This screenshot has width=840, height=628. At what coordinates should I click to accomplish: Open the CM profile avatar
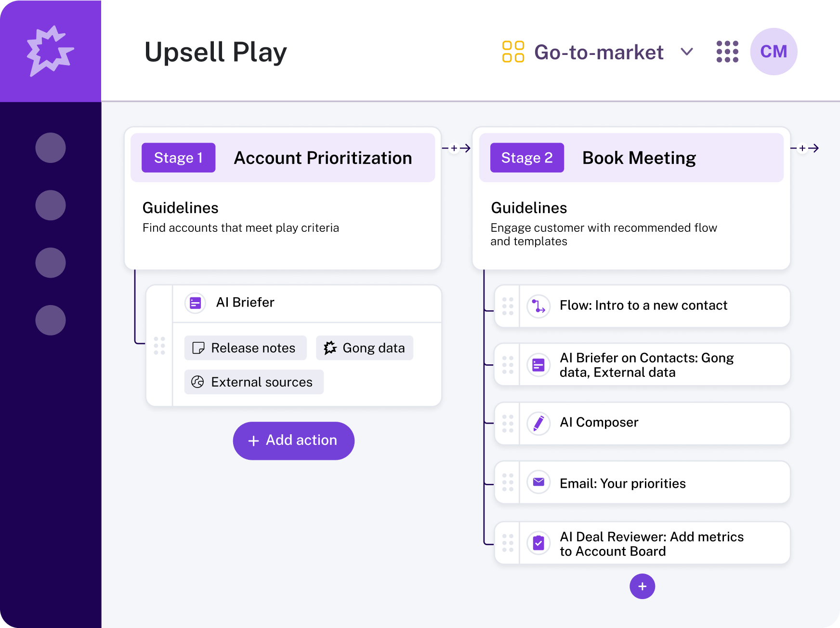pyautogui.click(x=773, y=52)
